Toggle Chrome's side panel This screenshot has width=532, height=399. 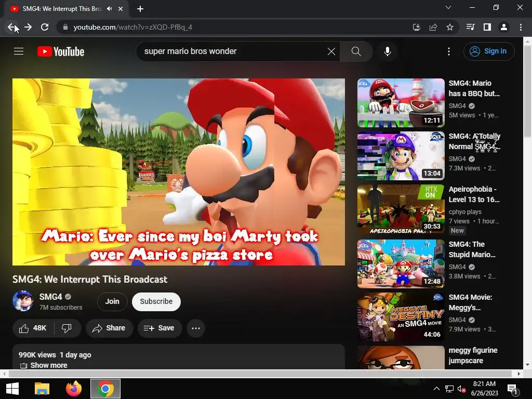click(x=487, y=27)
